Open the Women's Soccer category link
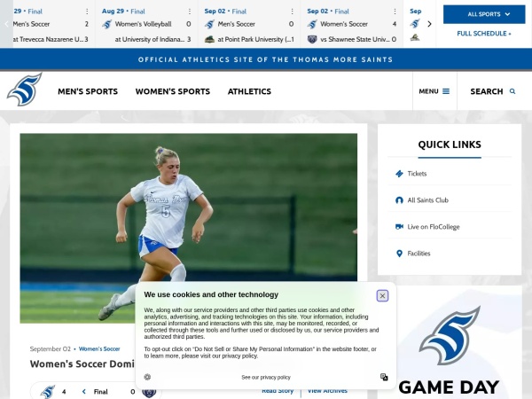 [x=99, y=348]
